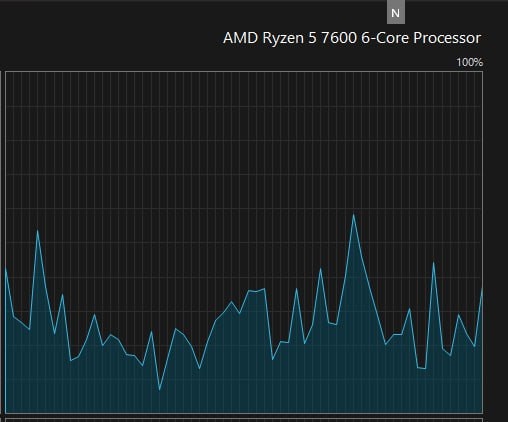Select the AMD Ryzen 5 7600 processor title
The image size is (508, 422).
[x=352, y=38]
